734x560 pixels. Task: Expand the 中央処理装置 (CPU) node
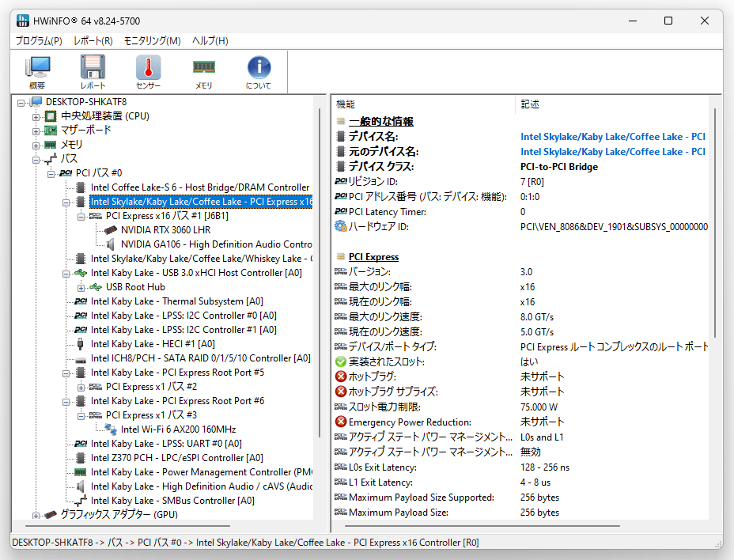pyautogui.click(x=36, y=116)
